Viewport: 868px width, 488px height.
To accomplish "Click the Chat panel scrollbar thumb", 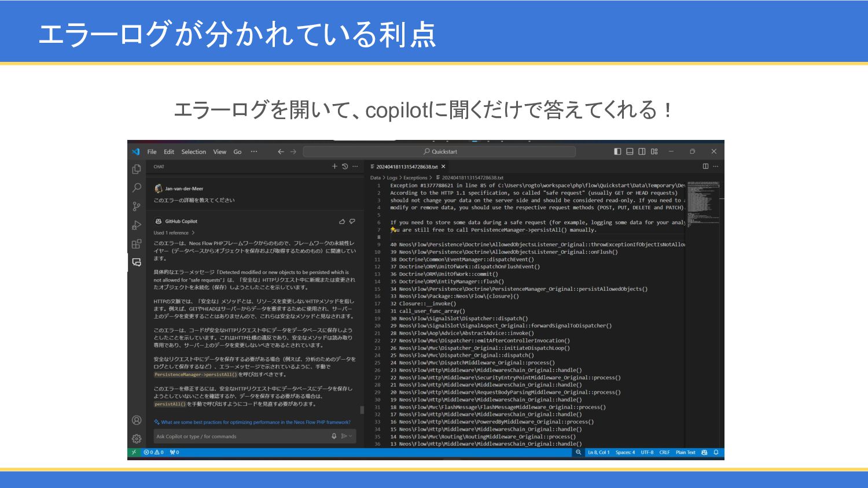I will click(x=362, y=410).
